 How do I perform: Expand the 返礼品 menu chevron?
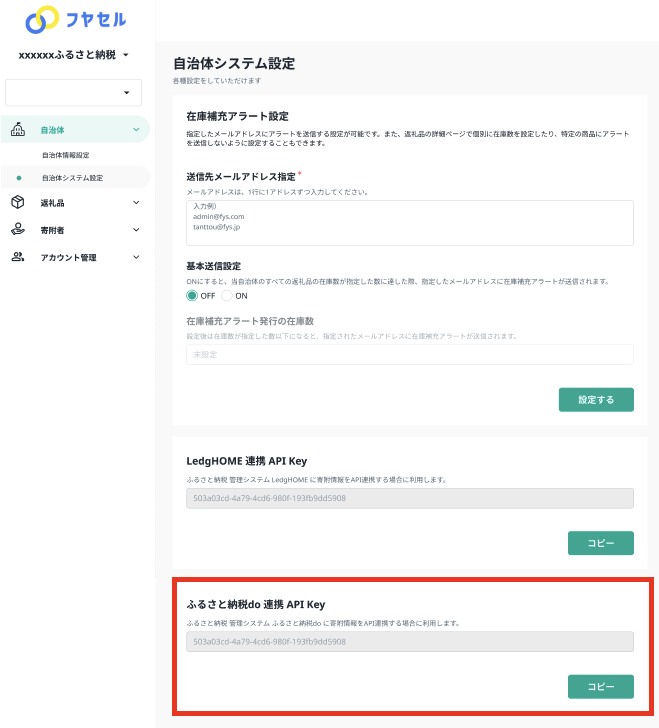(136, 203)
